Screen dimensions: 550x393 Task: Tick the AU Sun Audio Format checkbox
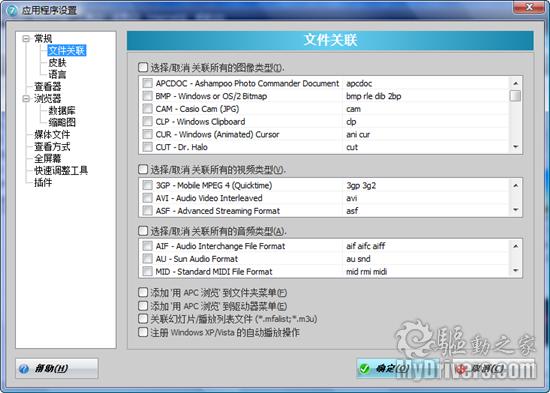(147, 259)
